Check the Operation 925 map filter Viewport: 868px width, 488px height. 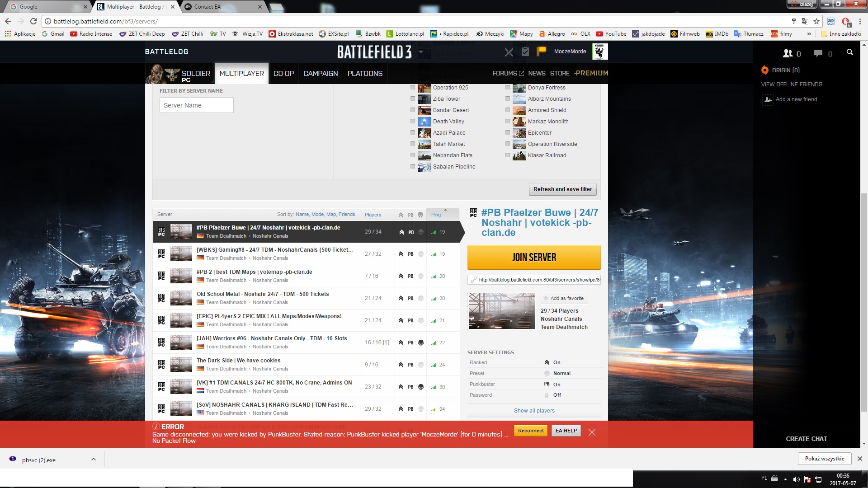coord(412,88)
